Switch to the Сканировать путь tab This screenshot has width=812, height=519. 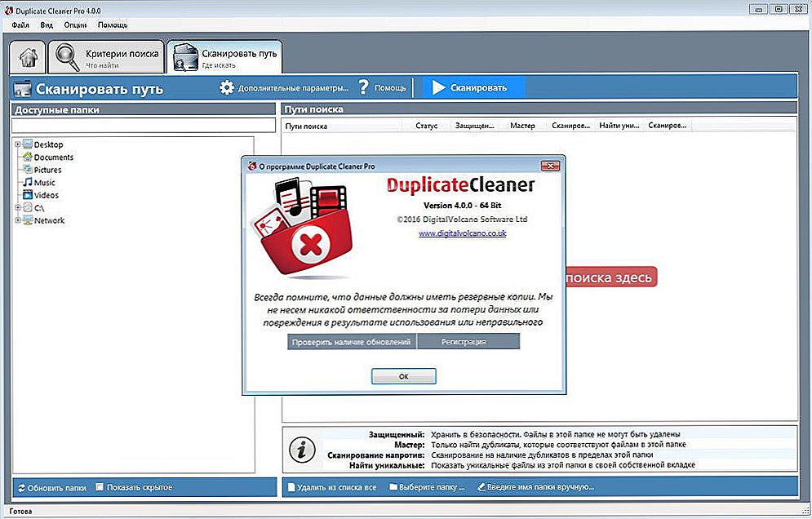pos(224,57)
